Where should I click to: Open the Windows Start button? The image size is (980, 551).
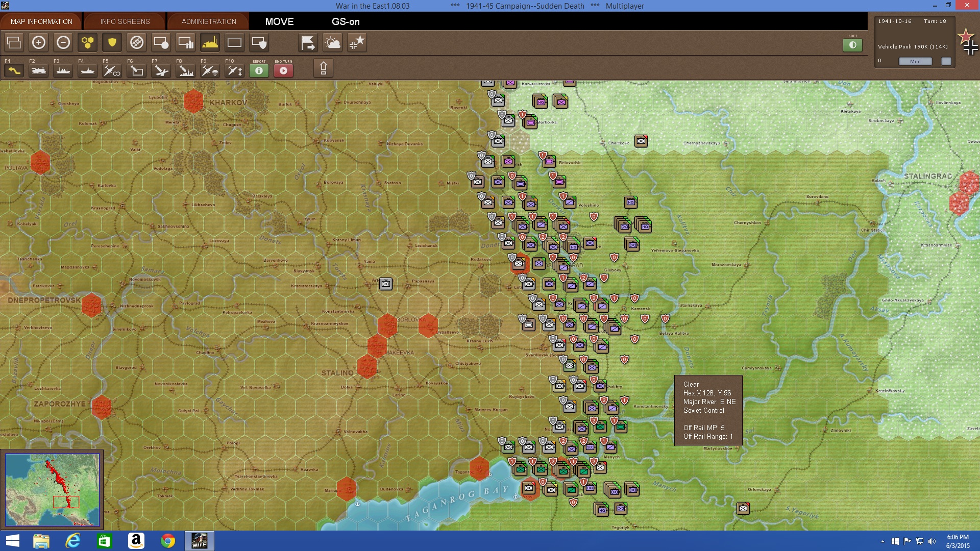(12, 541)
